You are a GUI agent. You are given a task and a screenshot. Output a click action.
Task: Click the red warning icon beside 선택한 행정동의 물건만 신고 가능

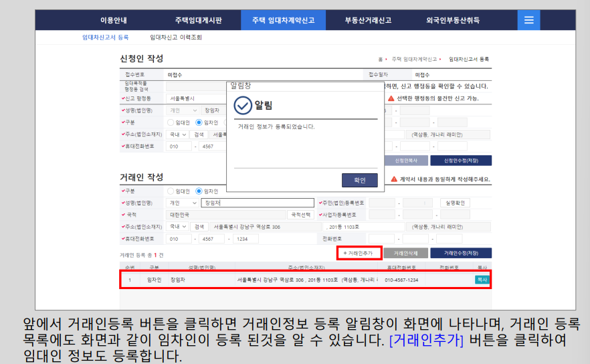(x=391, y=98)
